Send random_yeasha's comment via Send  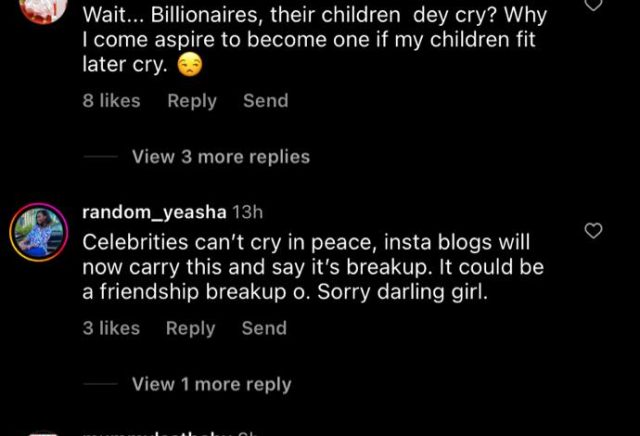click(264, 328)
